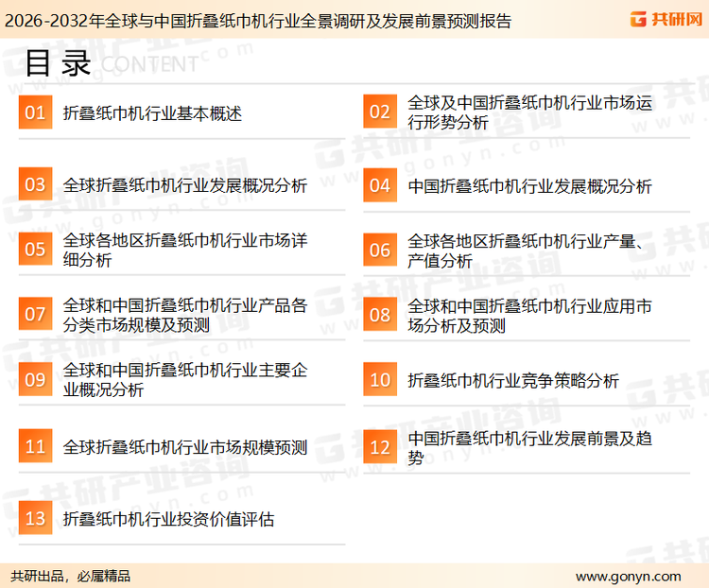Open the www.gonyn.com footer link
This screenshot has height=588, width=709.
(629, 577)
